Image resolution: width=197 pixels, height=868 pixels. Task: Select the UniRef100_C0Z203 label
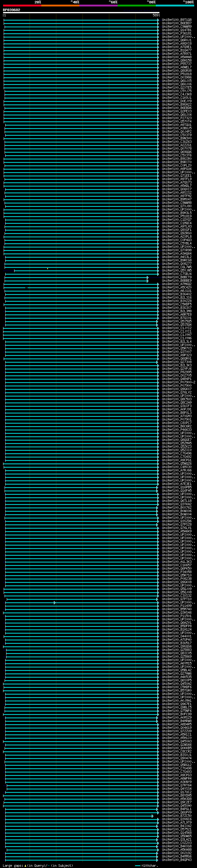point(176,843)
